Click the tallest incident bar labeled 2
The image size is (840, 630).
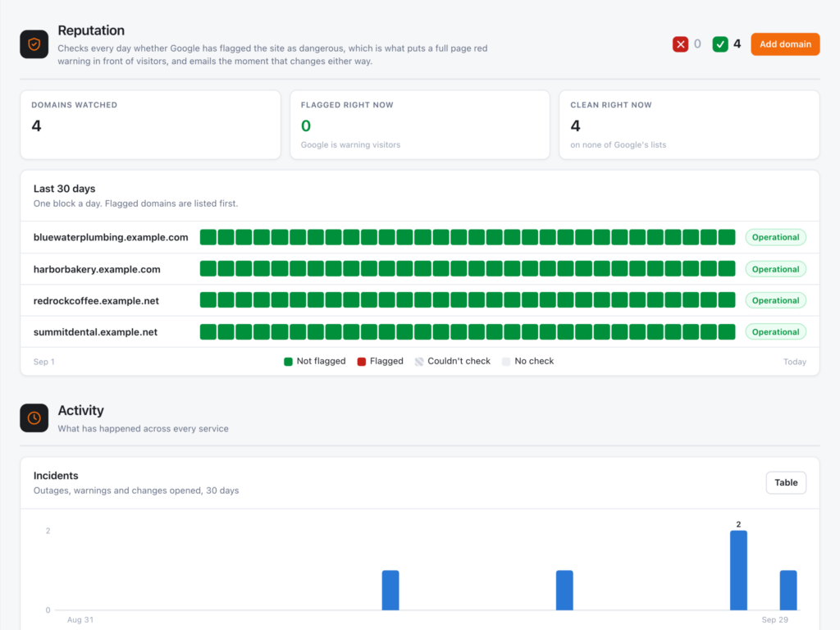coord(738,571)
